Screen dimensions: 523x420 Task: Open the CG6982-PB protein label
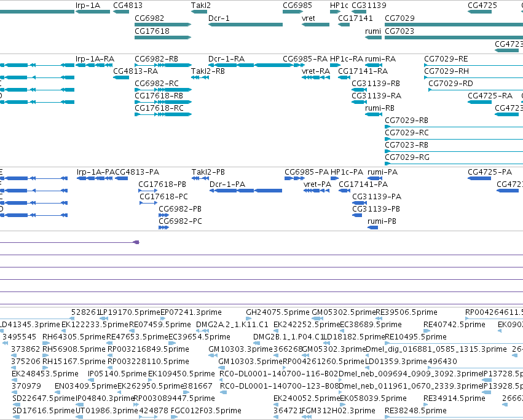coord(180,209)
